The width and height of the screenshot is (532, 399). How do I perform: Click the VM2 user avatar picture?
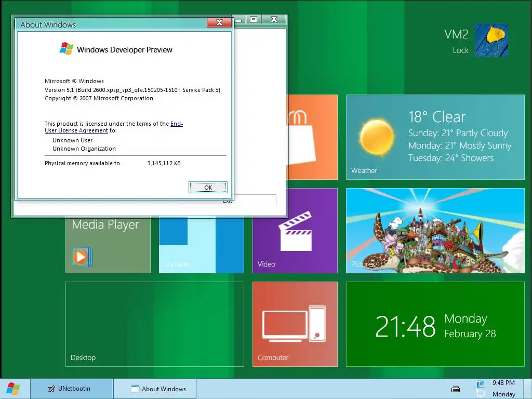[x=491, y=40]
